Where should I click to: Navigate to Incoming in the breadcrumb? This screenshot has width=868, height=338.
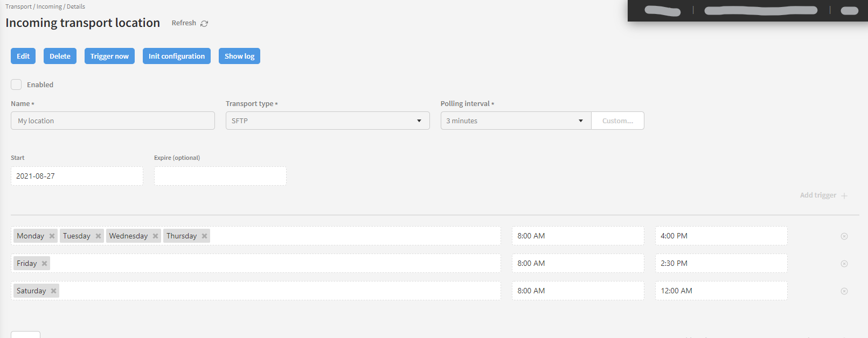(x=49, y=6)
